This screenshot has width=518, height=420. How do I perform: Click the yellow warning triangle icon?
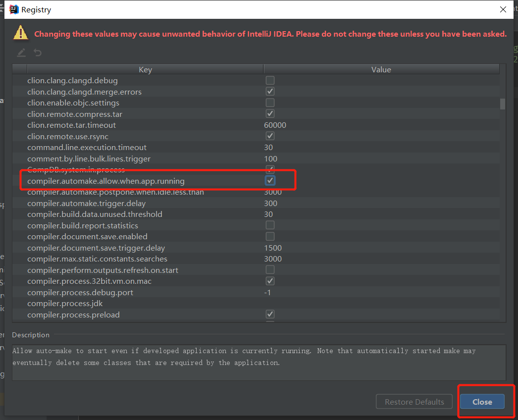click(x=20, y=33)
